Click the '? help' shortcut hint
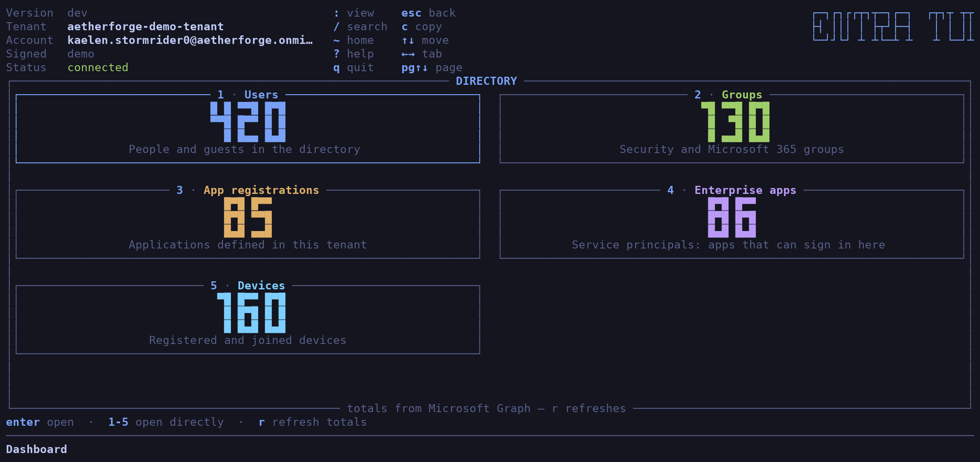The height and width of the screenshot is (462, 980). point(354,54)
